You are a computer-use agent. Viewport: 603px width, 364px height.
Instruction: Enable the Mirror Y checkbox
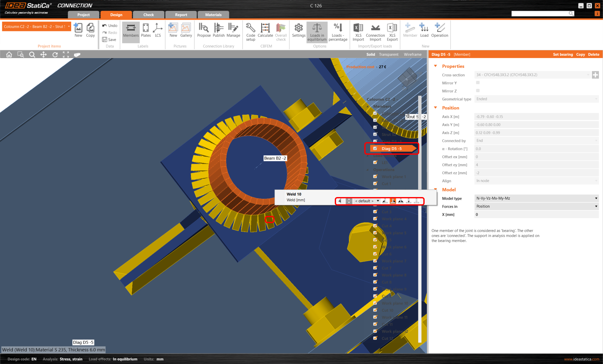[478, 83]
